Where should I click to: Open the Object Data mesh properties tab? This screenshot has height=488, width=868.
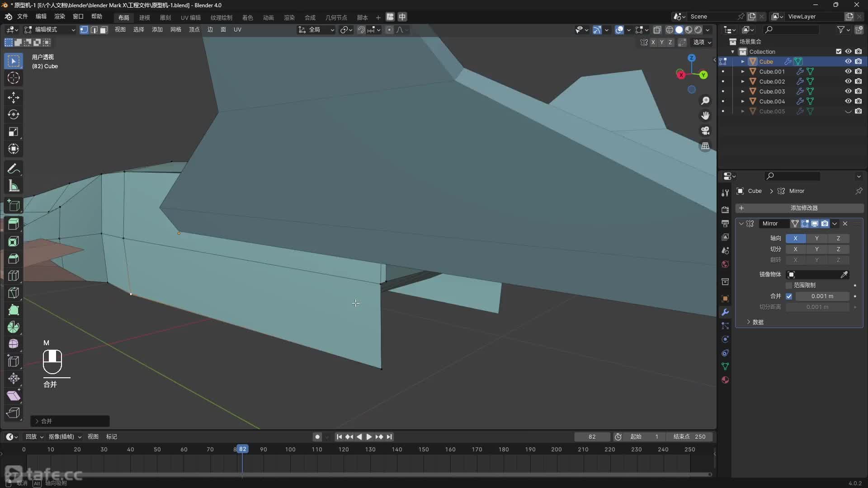click(x=725, y=366)
